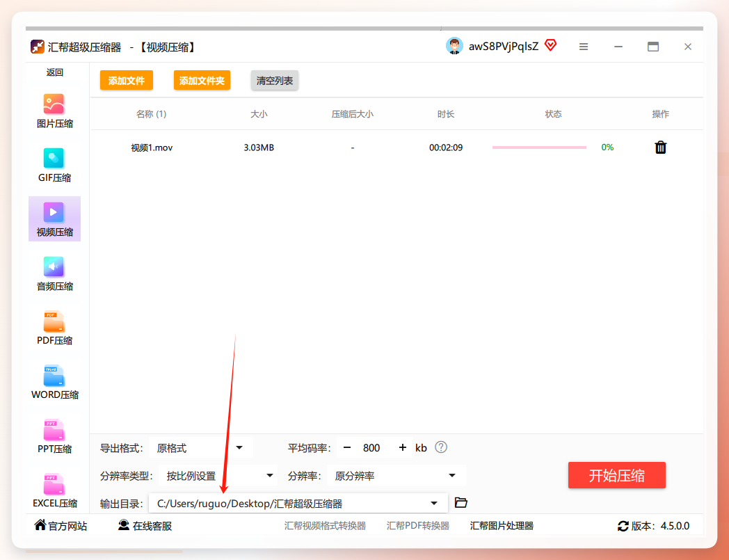This screenshot has width=729, height=560.
Task: Delete 视频1.mov with the trash icon
Action: [660, 147]
